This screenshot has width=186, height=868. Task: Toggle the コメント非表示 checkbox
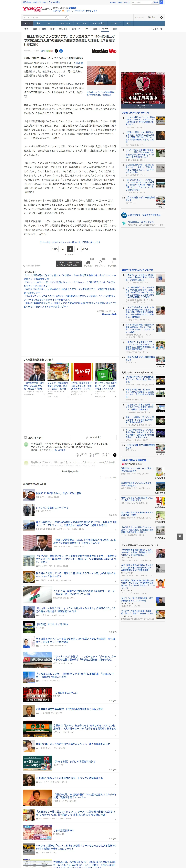pyautogui.click(x=102, y=477)
